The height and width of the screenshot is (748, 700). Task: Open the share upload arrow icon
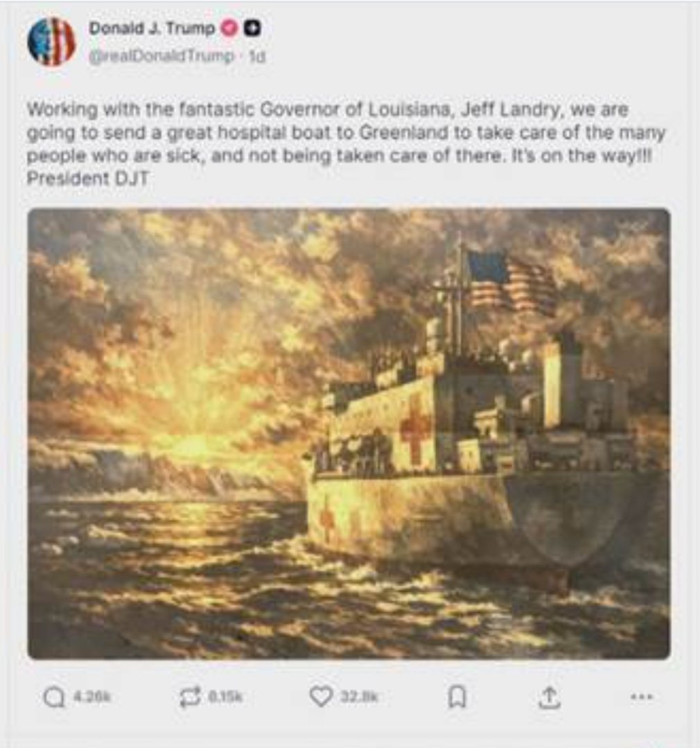550,697
